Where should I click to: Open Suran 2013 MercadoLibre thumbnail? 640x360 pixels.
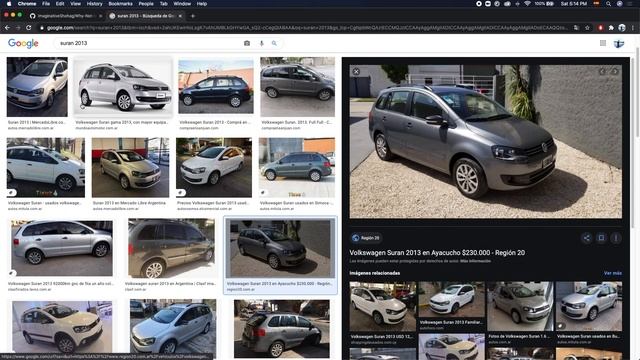click(x=37, y=87)
